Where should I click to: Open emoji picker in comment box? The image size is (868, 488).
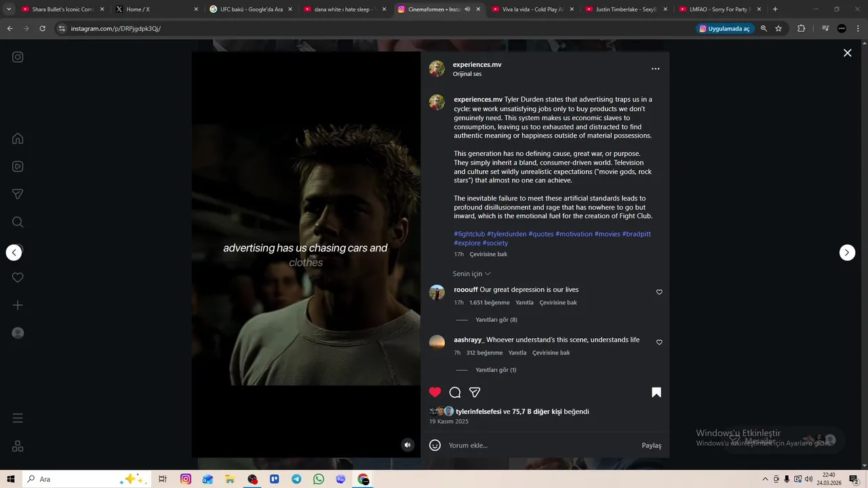[435, 445]
